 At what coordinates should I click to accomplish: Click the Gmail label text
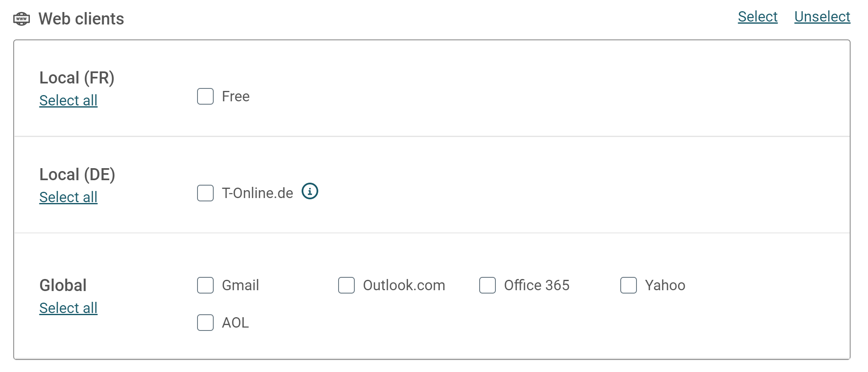click(241, 285)
